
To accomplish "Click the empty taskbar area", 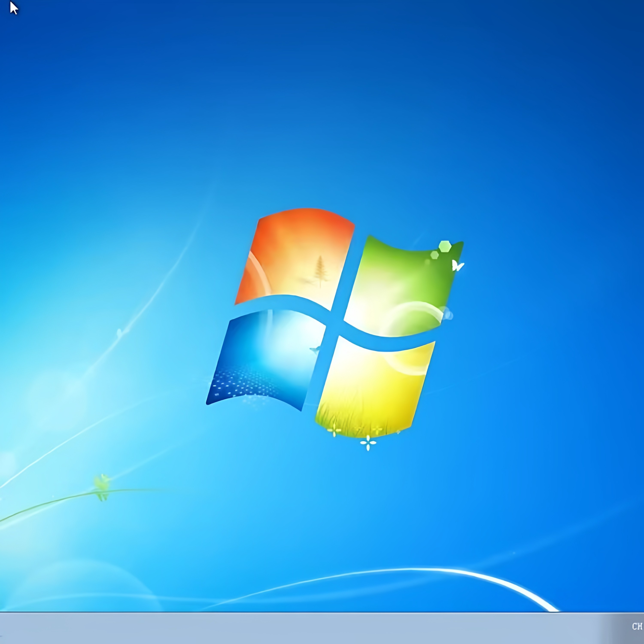I will (300, 628).
